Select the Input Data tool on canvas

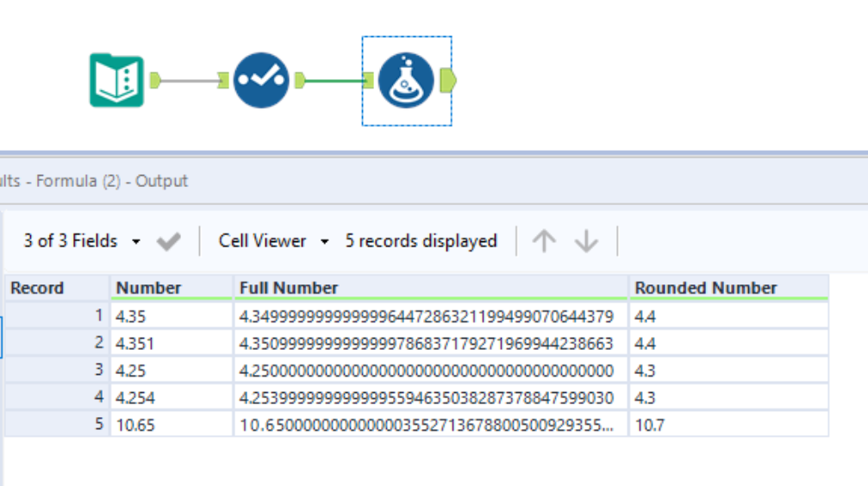[x=117, y=80]
